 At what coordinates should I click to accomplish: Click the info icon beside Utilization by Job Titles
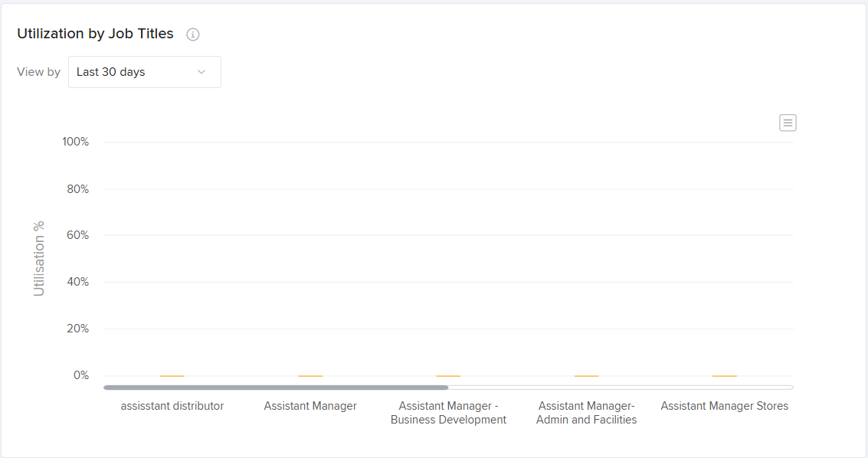(193, 34)
